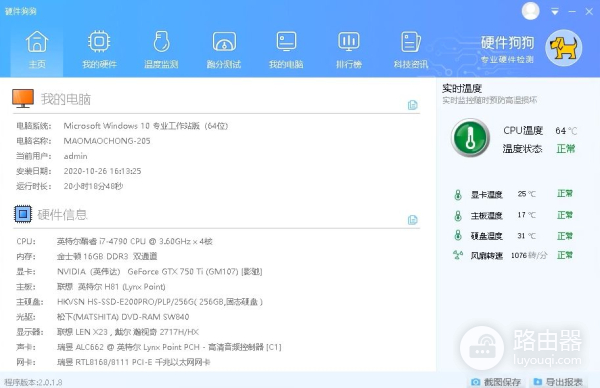This screenshot has width=600, height=388.
Task: Open the title bar dropdown menu arrow
Action: pyautogui.click(x=554, y=12)
